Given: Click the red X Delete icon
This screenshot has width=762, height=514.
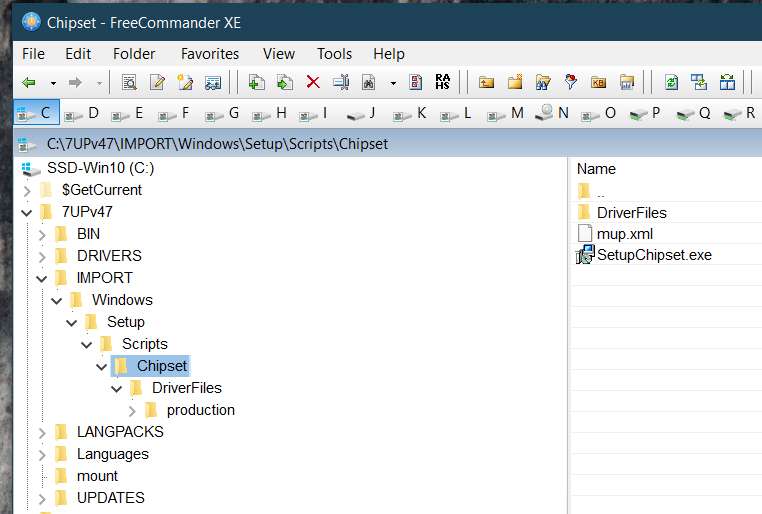Looking at the screenshot, I should [x=313, y=82].
